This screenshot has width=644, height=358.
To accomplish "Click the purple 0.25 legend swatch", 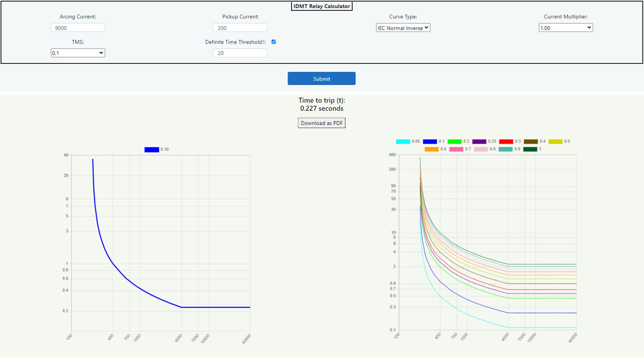I will tap(480, 141).
